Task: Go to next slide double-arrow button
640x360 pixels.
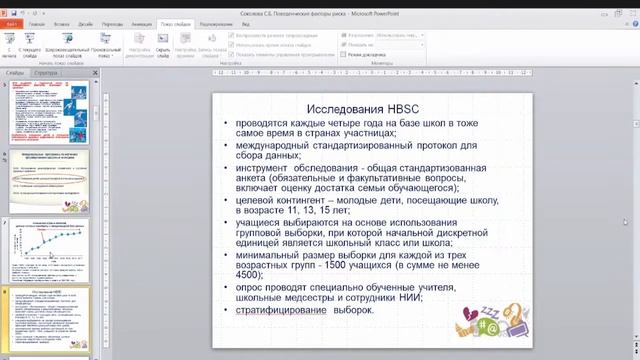Action: point(636,352)
